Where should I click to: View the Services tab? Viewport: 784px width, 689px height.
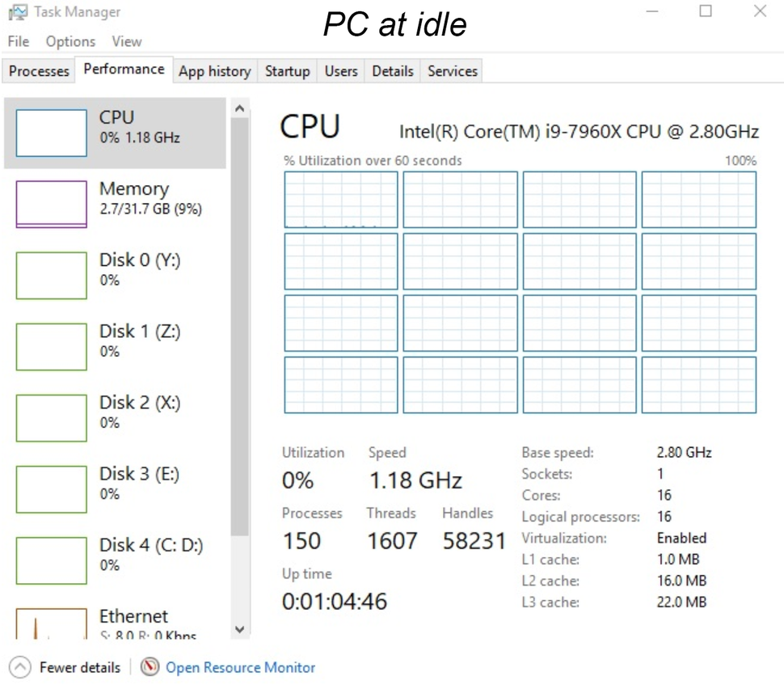pos(451,71)
